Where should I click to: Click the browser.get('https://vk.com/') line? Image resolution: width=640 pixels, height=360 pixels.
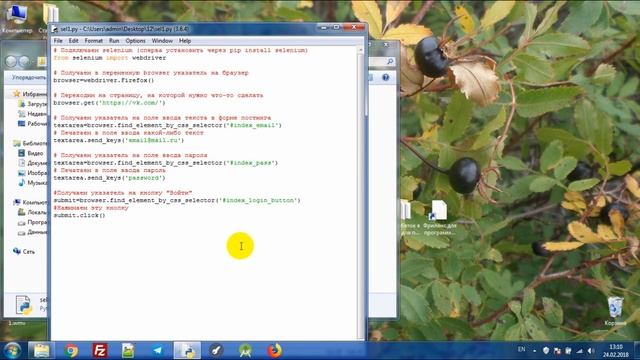tap(109, 103)
